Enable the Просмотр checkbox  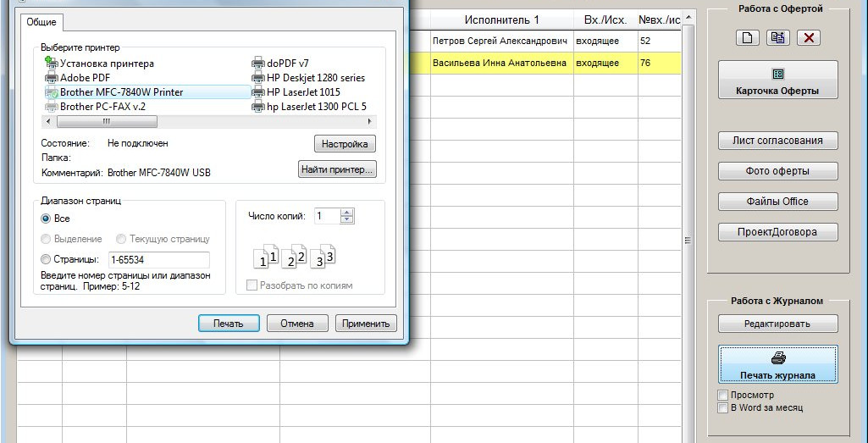click(x=722, y=395)
